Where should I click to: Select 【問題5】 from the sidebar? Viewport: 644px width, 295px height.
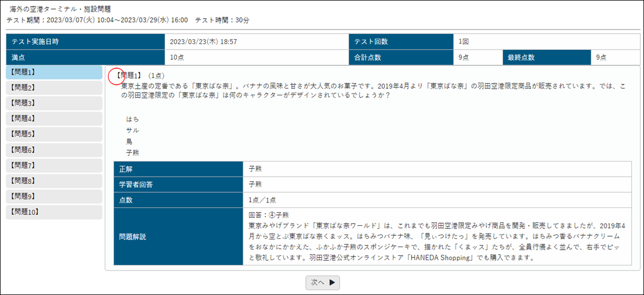(x=54, y=134)
